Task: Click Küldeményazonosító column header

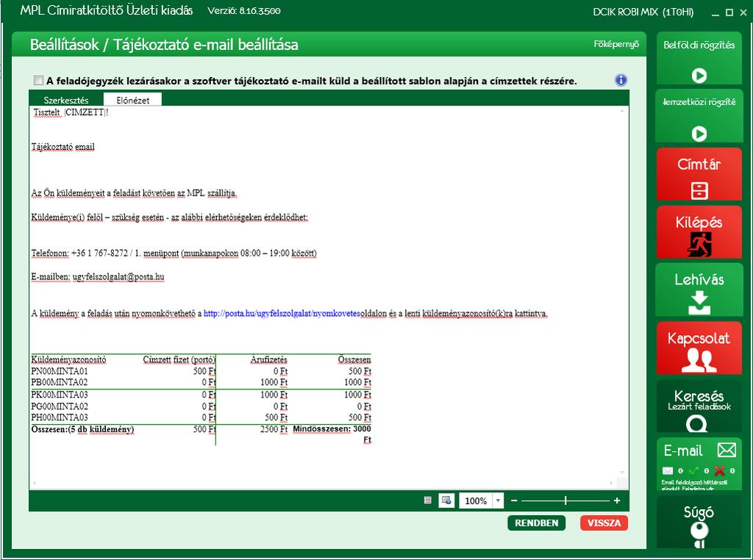Action: click(x=68, y=359)
